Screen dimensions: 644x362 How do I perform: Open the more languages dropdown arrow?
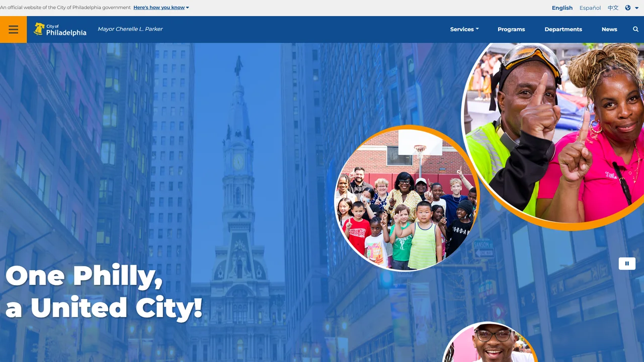click(636, 8)
